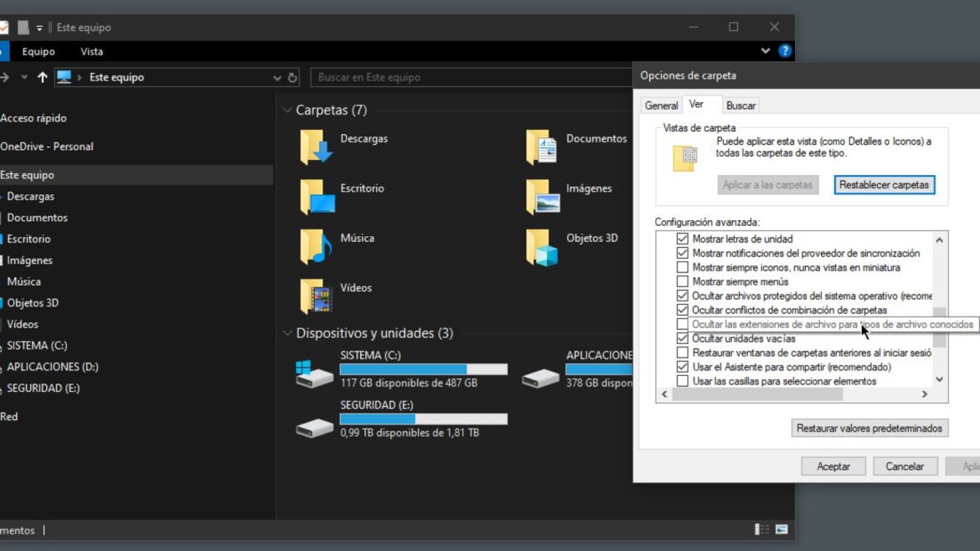Image resolution: width=980 pixels, height=551 pixels.
Task: Open the Equipo ribbon tab
Action: pos(39,52)
